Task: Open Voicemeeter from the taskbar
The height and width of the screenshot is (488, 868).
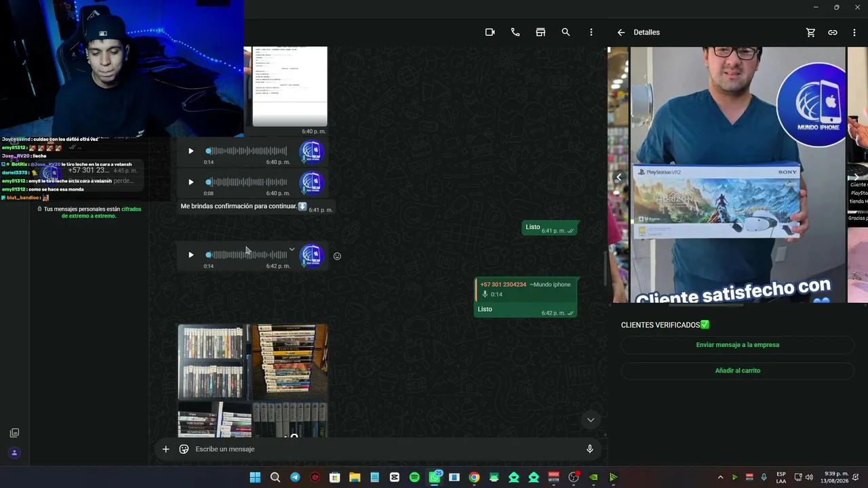Action: (x=554, y=478)
